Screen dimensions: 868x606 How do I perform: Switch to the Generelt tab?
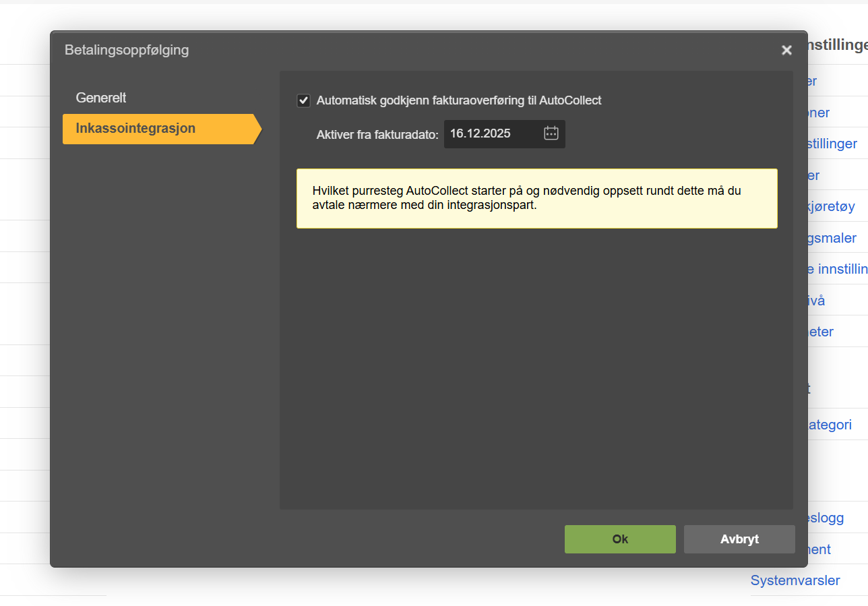point(101,98)
